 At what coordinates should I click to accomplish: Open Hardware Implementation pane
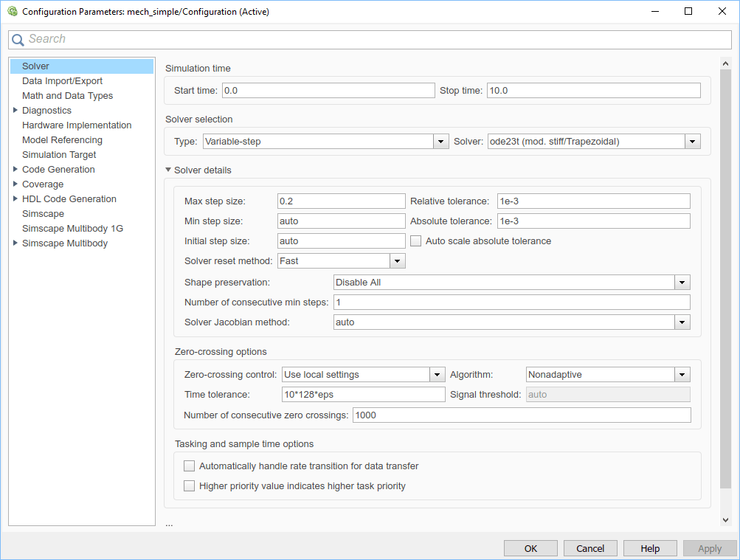coord(77,125)
